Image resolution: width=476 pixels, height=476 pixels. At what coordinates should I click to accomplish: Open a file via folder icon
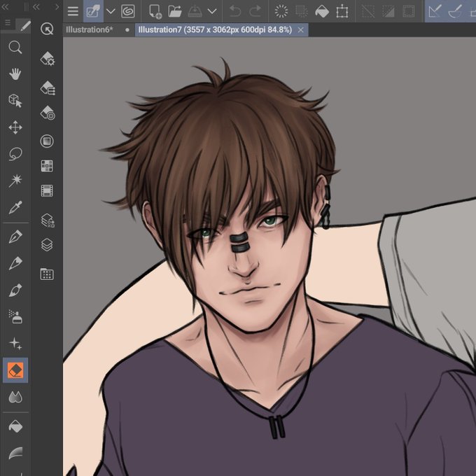click(175, 11)
